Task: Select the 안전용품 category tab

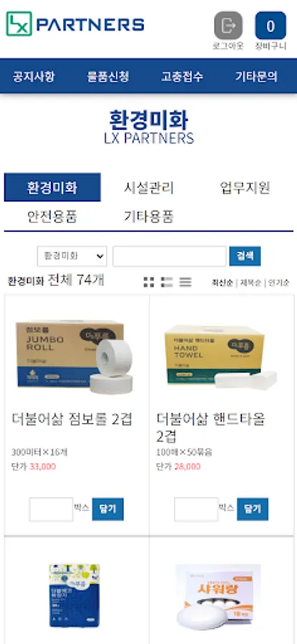Action: (52, 216)
